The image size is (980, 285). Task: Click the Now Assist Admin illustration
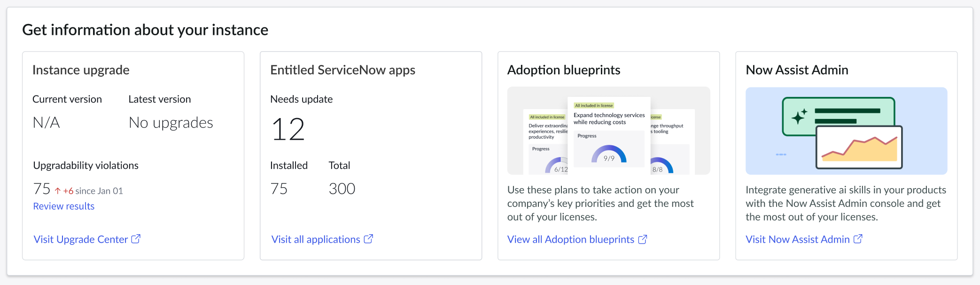846,131
